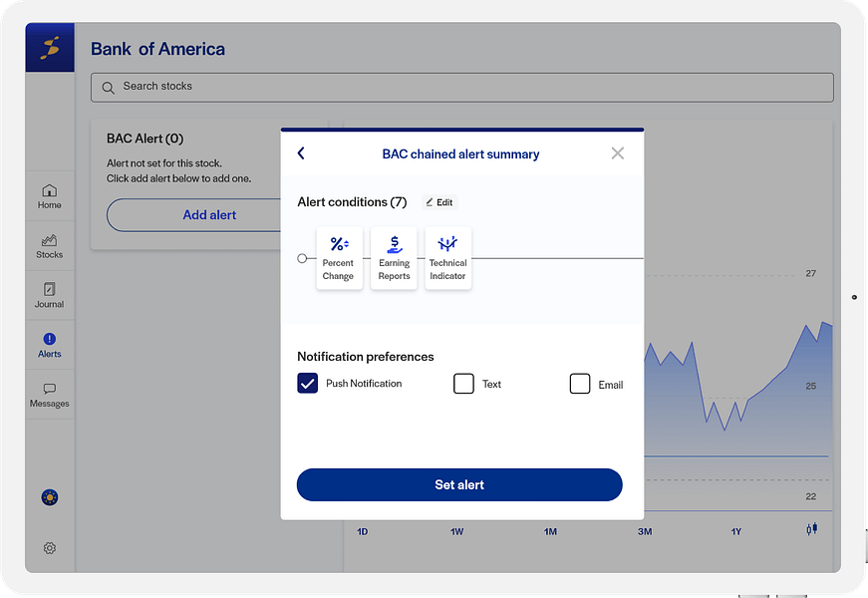
Task: Open the Stocks section in the sidebar
Action: [x=49, y=245]
